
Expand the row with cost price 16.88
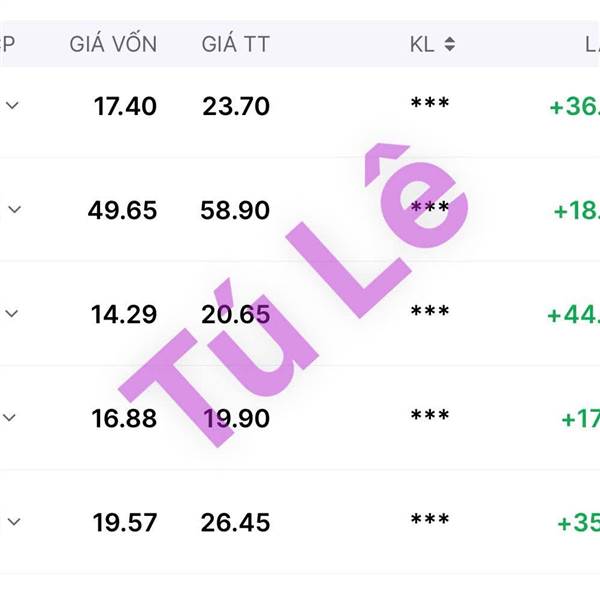pyautogui.click(x=10, y=417)
